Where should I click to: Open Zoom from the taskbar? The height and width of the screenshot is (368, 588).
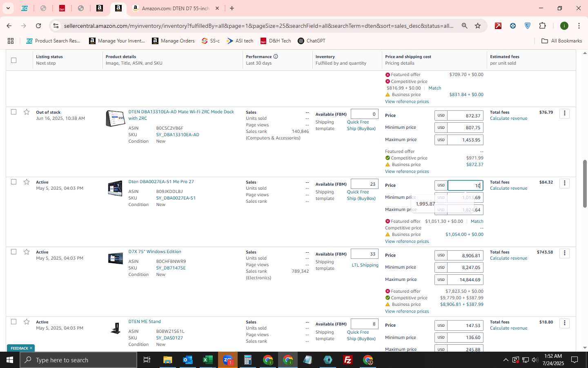pos(227,360)
